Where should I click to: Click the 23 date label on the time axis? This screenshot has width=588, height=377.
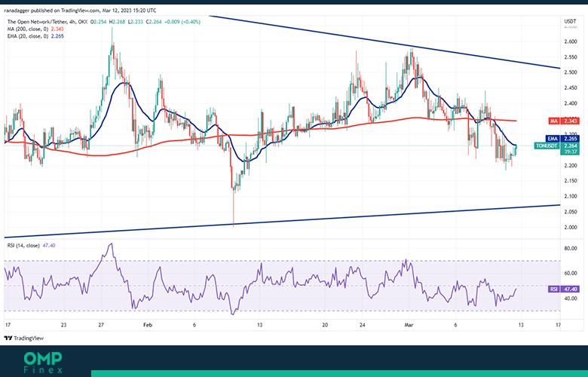point(63,325)
